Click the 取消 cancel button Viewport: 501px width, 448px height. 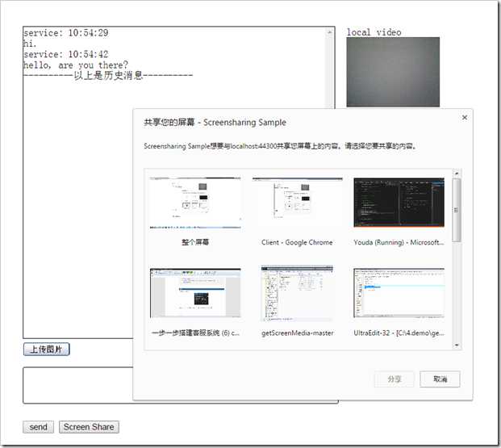tap(440, 379)
